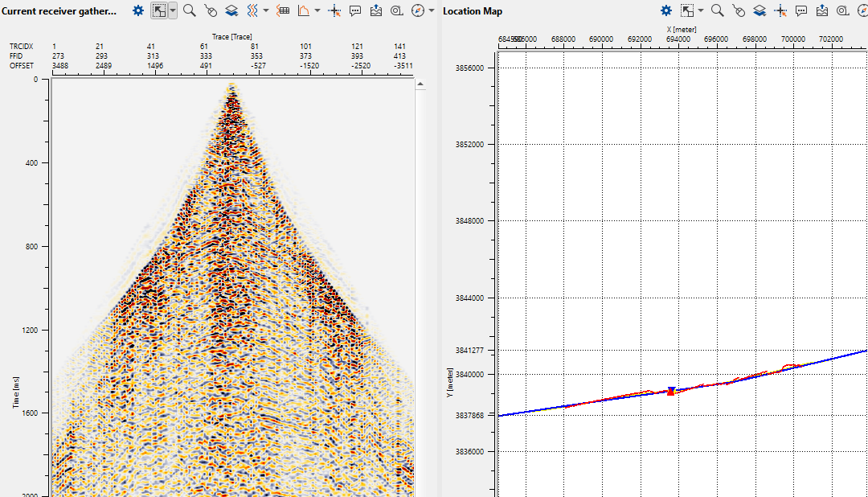
Task: Click the gather vertical scrollbar up arrow
Action: pyautogui.click(x=420, y=83)
